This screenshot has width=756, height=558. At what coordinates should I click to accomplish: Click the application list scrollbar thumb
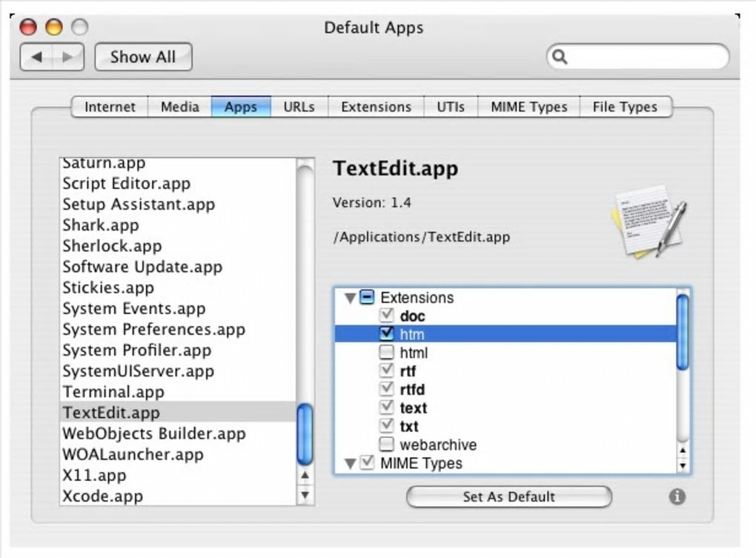(x=305, y=435)
